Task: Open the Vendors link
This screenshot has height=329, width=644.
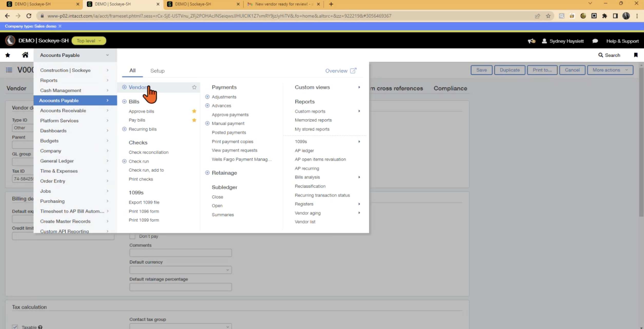Action: (x=138, y=87)
